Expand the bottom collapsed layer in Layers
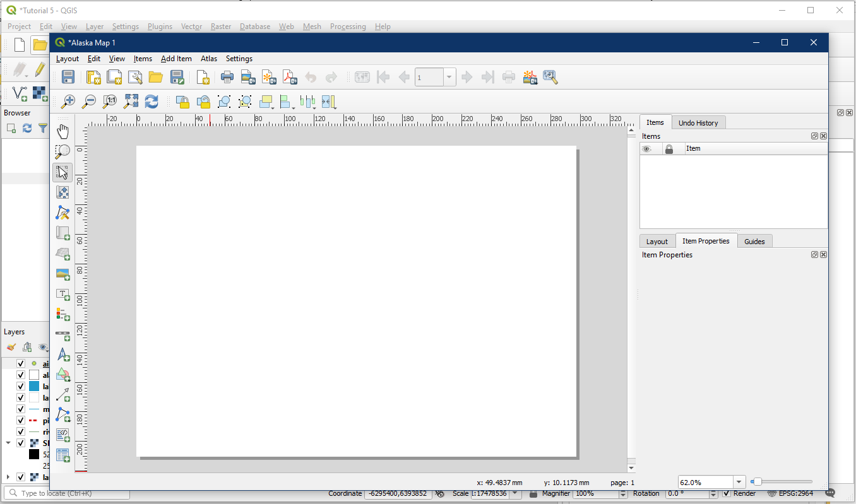This screenshot has width=856, height=504. pyautogui.click(x=8, y=477)
